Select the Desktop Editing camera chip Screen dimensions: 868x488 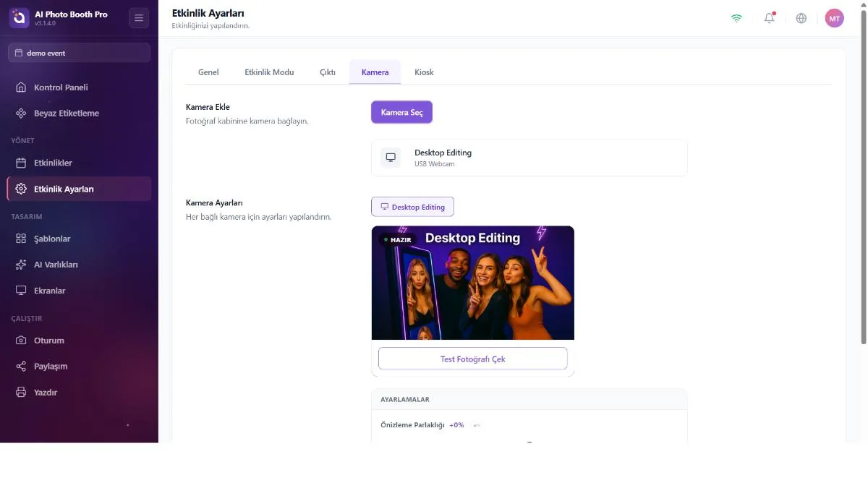412,207
